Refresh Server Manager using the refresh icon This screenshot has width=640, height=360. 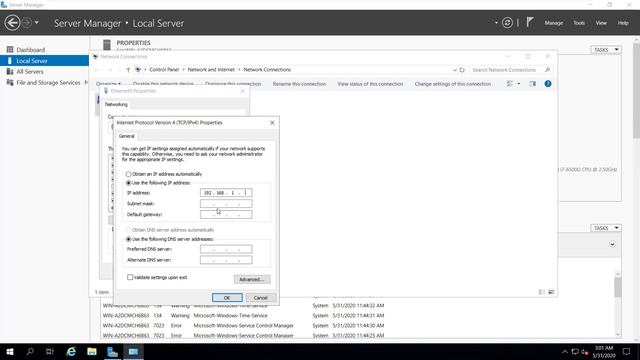tap(507, 23)
